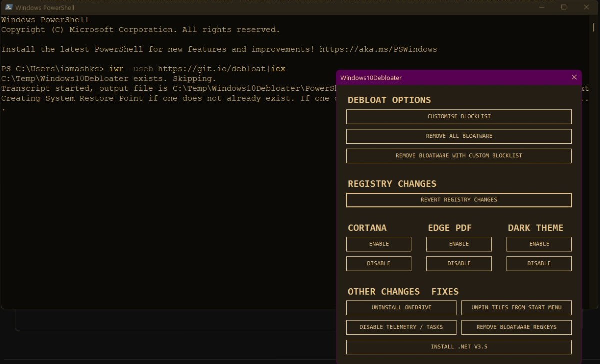Disable Edge PDF

tap(459, 263)
